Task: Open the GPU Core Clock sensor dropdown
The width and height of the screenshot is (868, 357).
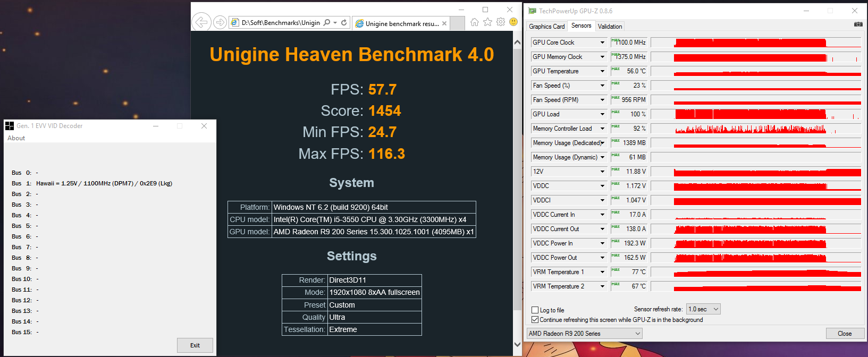Action: point(602,42)
